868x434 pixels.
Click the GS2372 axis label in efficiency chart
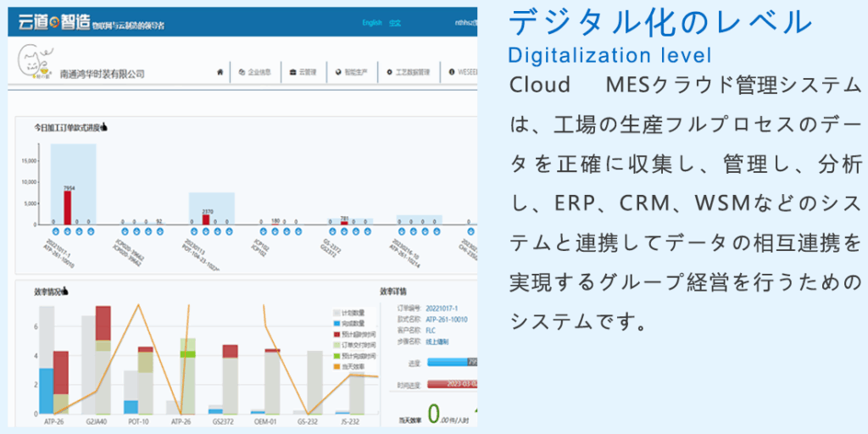click(x=223, y=422)
